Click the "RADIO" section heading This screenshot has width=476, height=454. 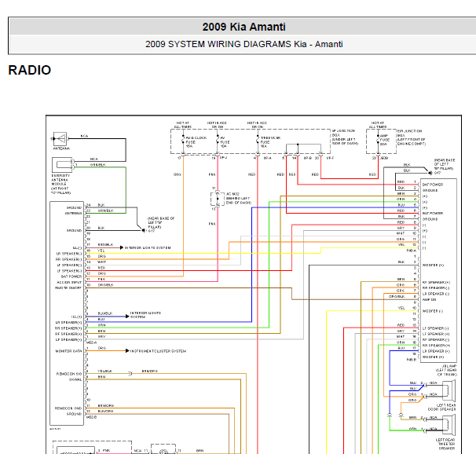pos(29,70)
